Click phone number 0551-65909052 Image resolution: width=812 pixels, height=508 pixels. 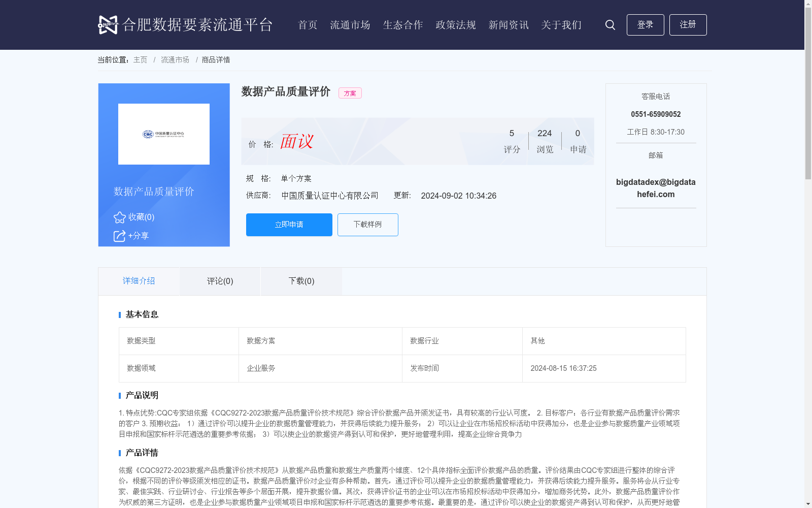(x=656, y=114)
